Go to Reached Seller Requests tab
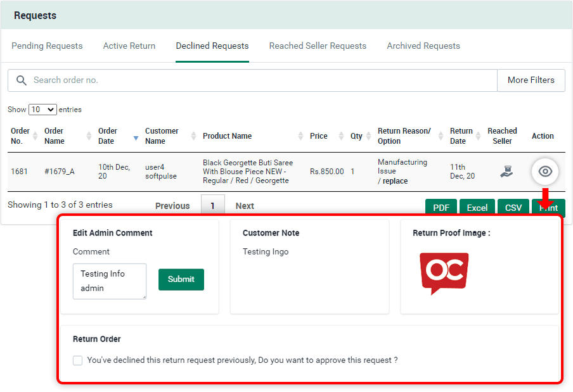This screenshot has height=392, width=573. (318, 46)
